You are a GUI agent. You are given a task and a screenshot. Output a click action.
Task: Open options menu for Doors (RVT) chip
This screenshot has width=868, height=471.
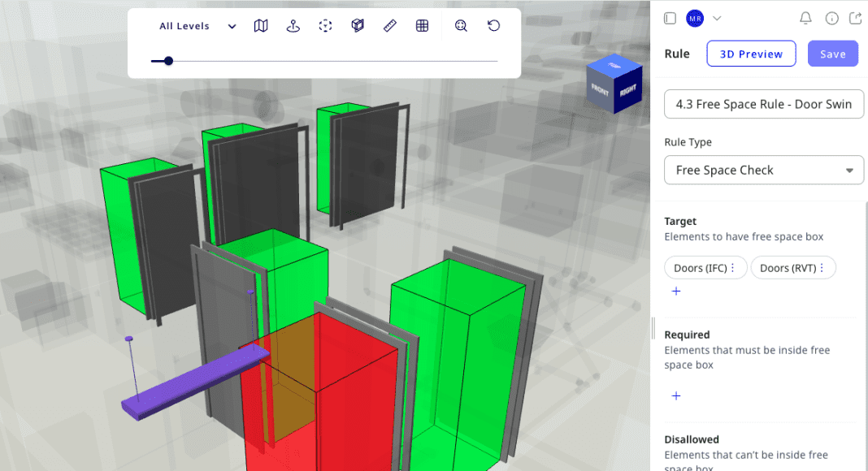[x=821, y=268]
